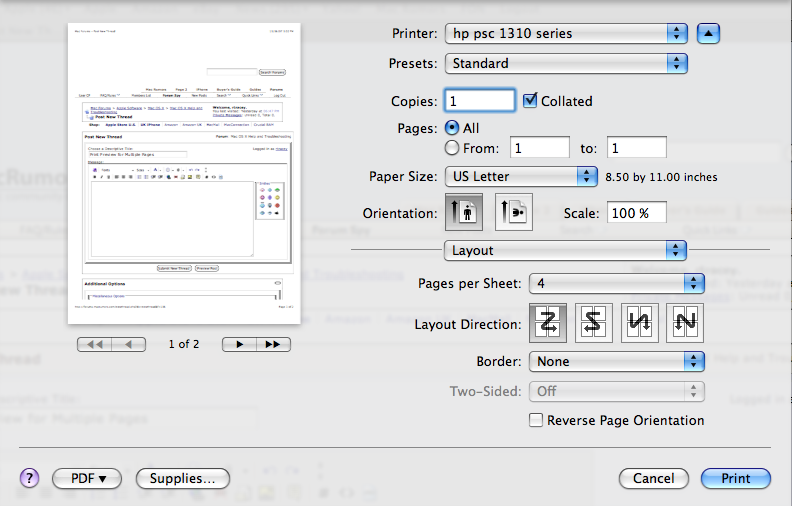Open the Printer dropdown
The height and width of the screenshot is (506, 792).
(566, 34)
